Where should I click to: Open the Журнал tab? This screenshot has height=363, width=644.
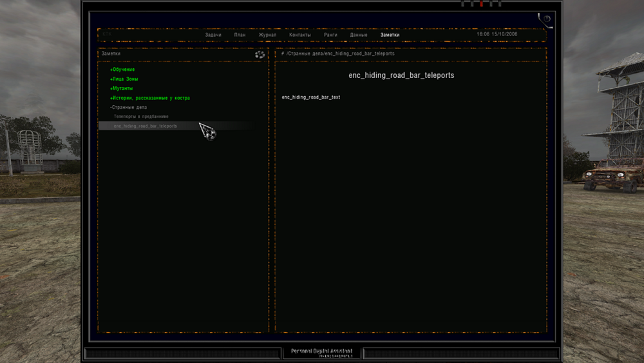pos(267,35)
